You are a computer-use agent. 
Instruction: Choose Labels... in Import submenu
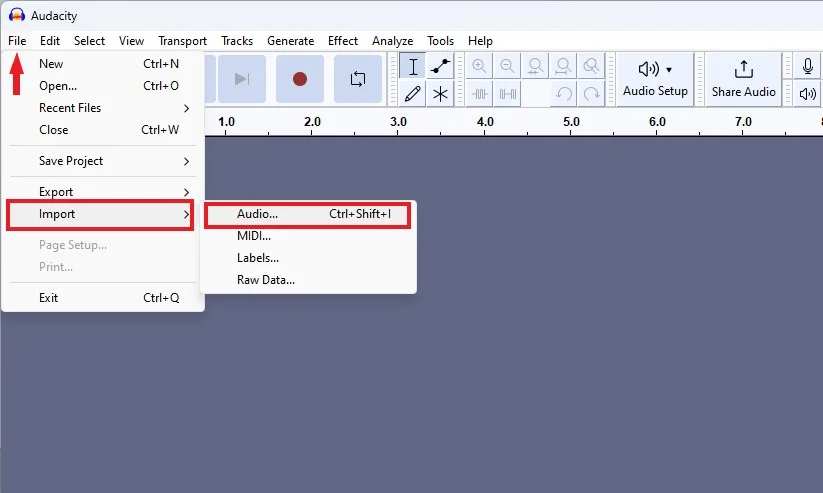tap(308, 258)
